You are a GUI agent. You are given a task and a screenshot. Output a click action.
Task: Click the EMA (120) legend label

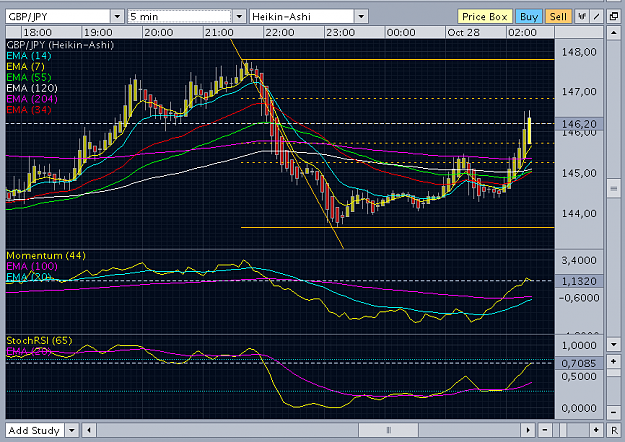[32, 88]
